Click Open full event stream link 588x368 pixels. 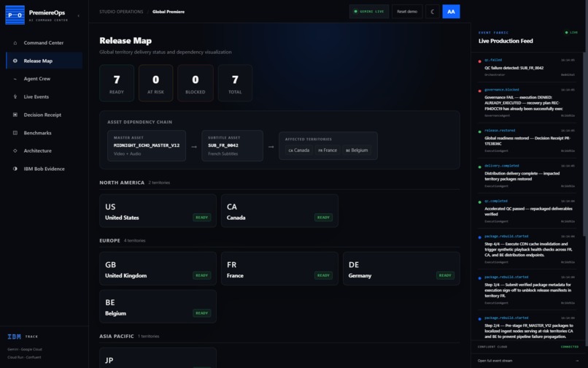(x=495, y=361)
